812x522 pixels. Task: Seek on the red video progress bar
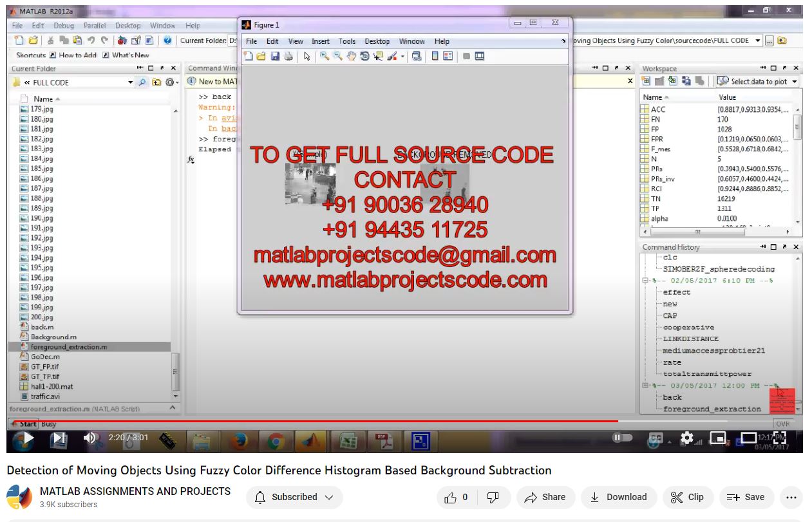322,422
